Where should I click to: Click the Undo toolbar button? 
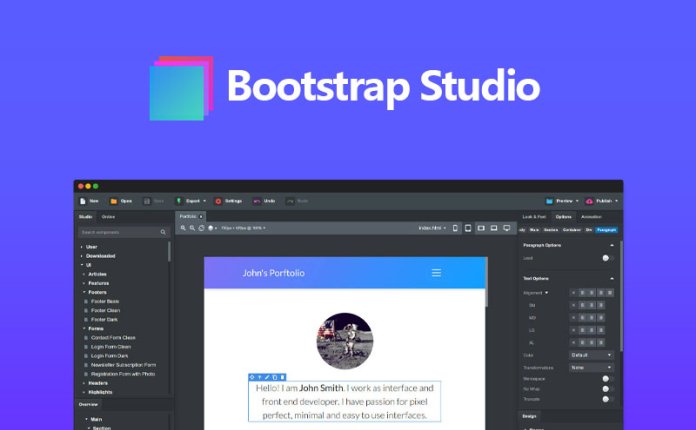click(x=264, y=201)
